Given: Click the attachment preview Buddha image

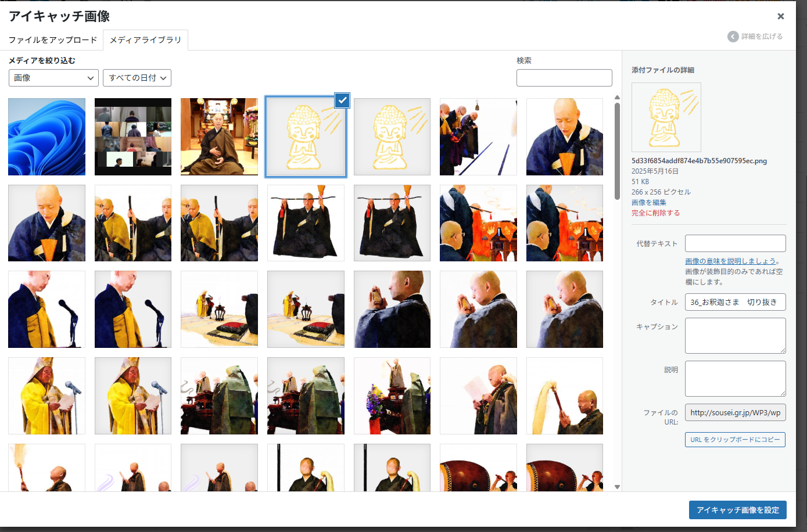Looking at the screenshot, I should (666, 117).
